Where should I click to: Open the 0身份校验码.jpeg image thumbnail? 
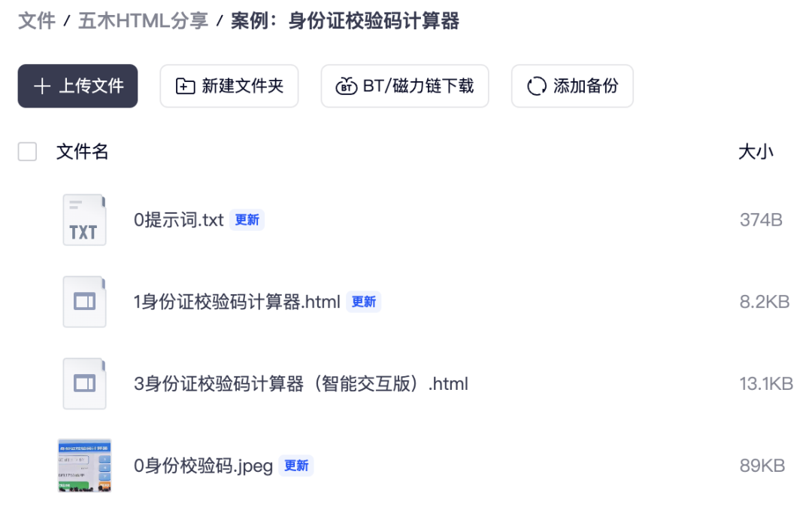[x=84, y=465]
